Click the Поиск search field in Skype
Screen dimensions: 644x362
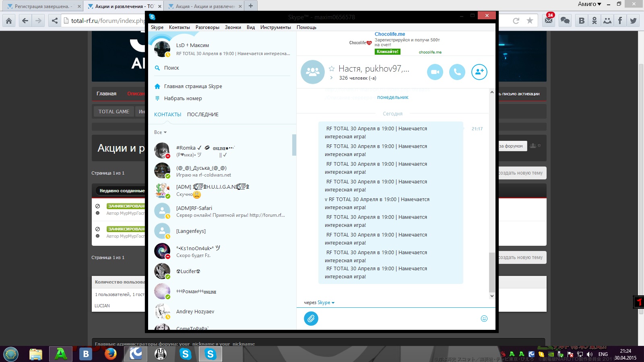222,68
